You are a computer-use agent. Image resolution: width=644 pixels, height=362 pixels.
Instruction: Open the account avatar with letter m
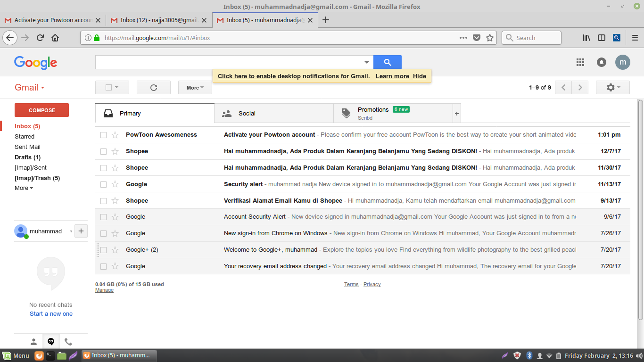tap(623, 62)
